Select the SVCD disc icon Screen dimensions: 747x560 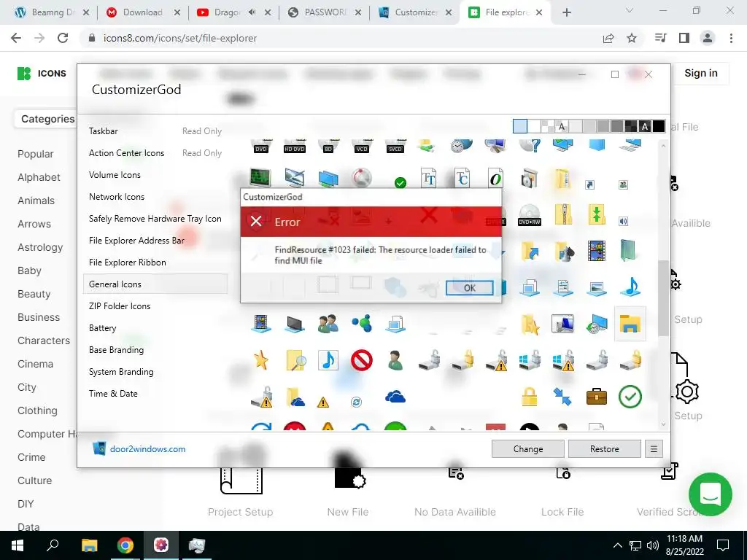click(395, 147)
